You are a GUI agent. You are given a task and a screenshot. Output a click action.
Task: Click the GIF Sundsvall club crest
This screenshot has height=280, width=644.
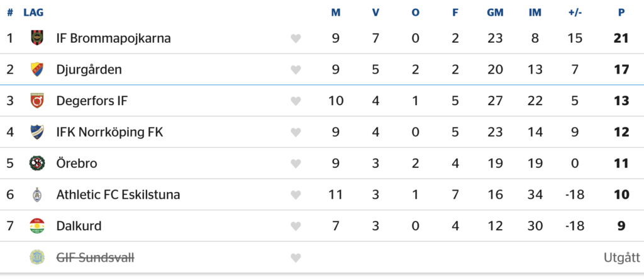point(37,257)
